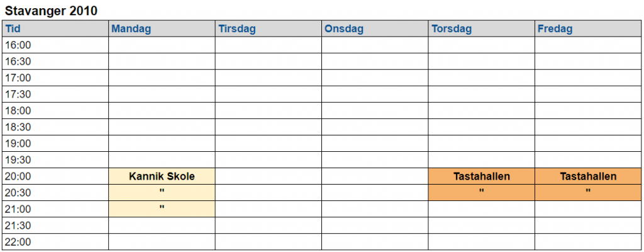Select the Tirsdag column header
The image size is (644, 252).
[268, 29]
